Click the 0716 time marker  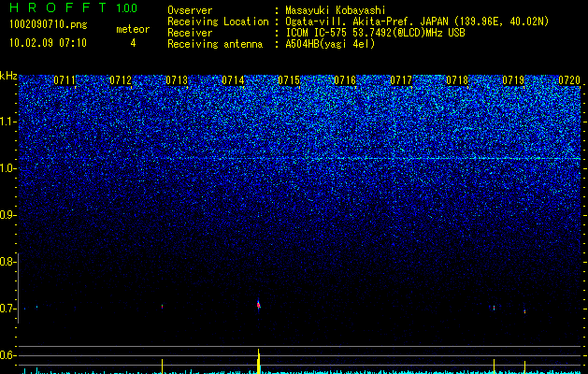coord(345,80)
